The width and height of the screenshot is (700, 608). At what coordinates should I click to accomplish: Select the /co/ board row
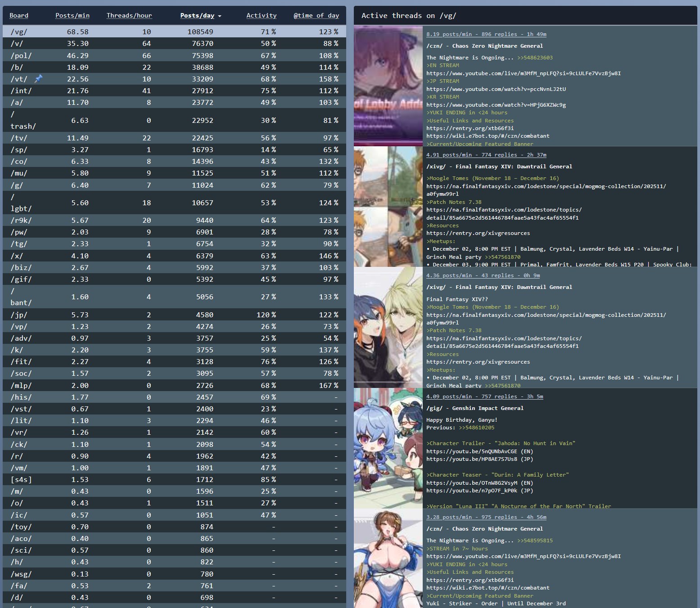click(x=174, y=161)
